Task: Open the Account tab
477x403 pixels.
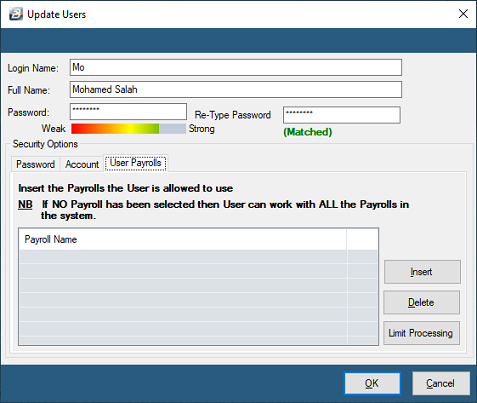Action: pos(82,164)
